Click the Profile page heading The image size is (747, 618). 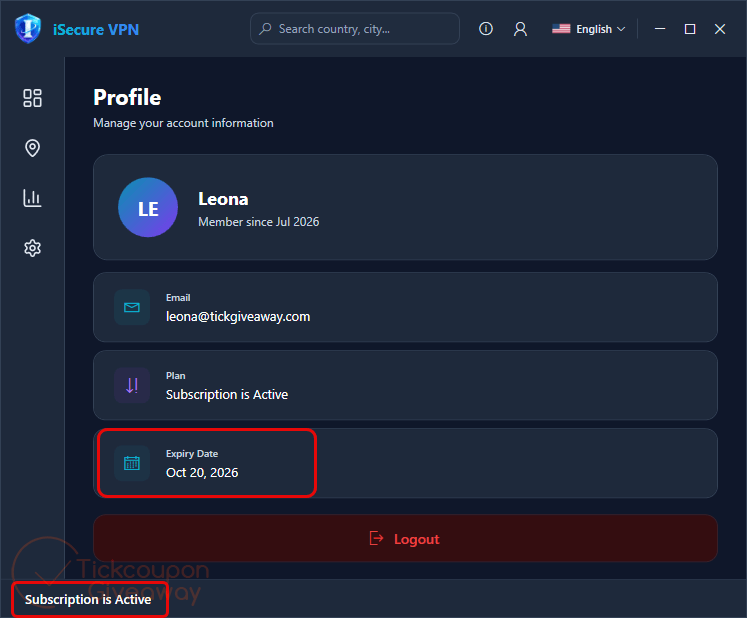pyautogui.click(x=127, y=98)
